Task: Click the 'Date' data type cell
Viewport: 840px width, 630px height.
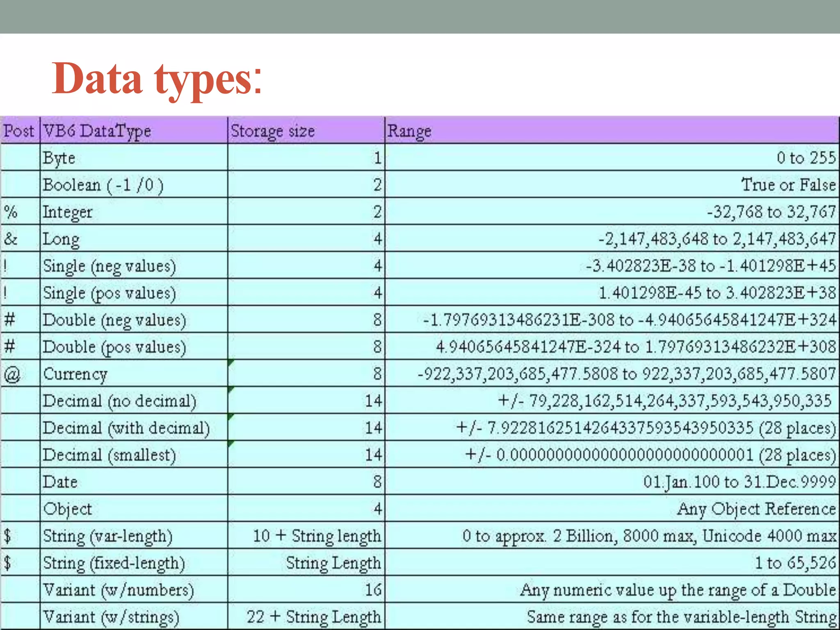Action: pyautogui.click(x=134, y=482)
